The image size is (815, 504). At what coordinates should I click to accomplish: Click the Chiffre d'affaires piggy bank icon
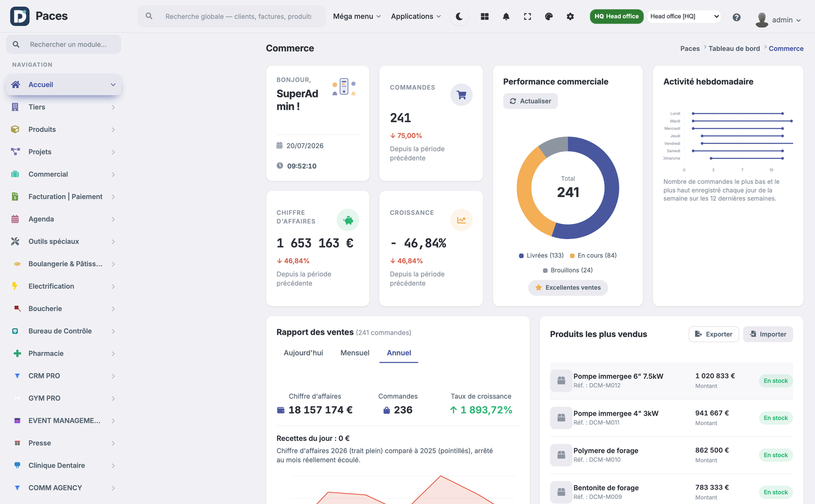pos(348,220)
